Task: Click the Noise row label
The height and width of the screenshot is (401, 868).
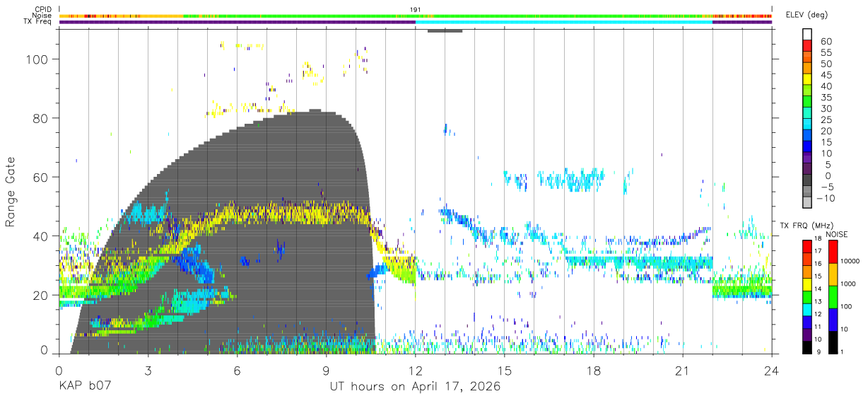Action: coord(42,16)
